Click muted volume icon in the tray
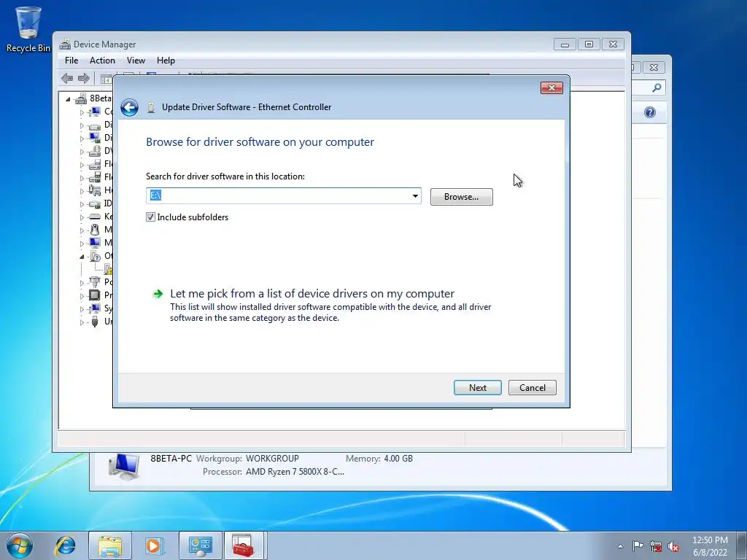Screen dimensions: 747x560 click(x=673, y=547)
